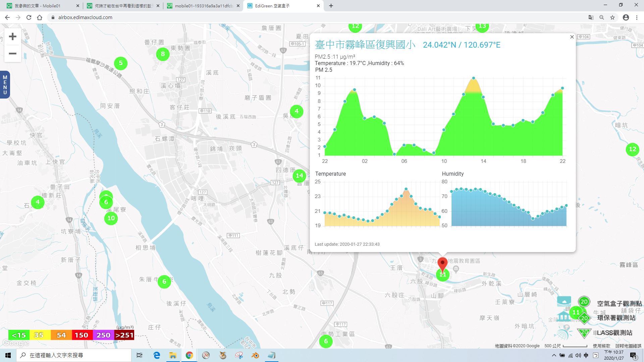Click the red location pin marker
The height and width of the screenshot is (362, 644).
(x=442, y=264)
